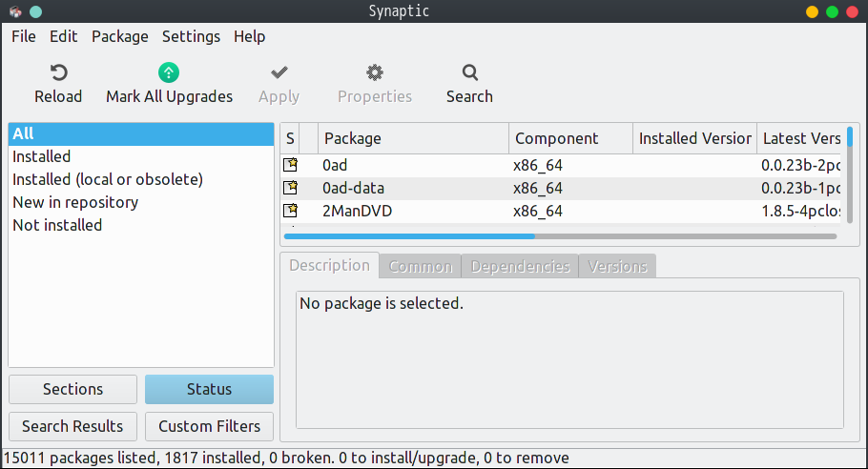Open the File menu
Image resolution: width=868 pixels, height=469 pixels.
point(24,36)
